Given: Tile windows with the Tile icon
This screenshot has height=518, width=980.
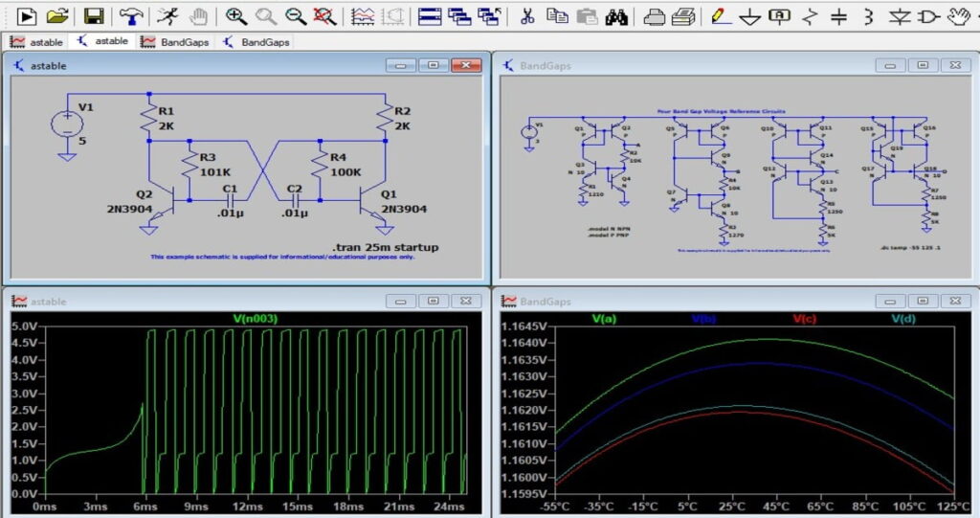Looking at the screenshot, I should coord(430,16).
